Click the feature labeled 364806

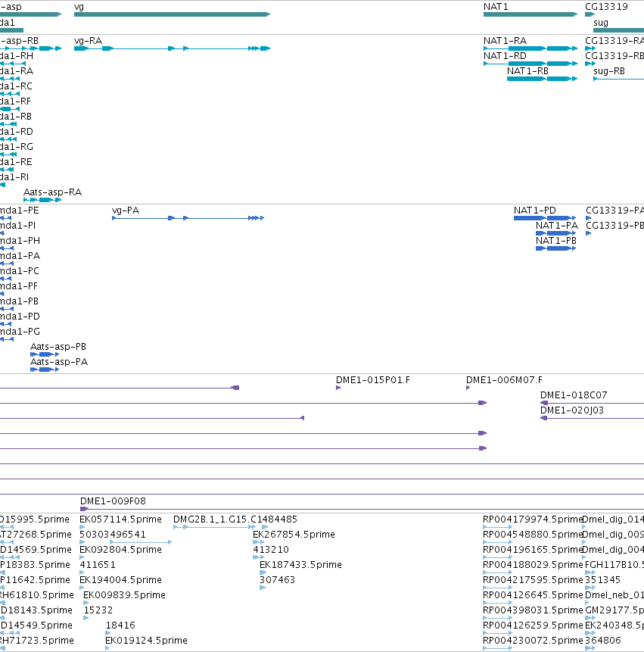[603, 641]
